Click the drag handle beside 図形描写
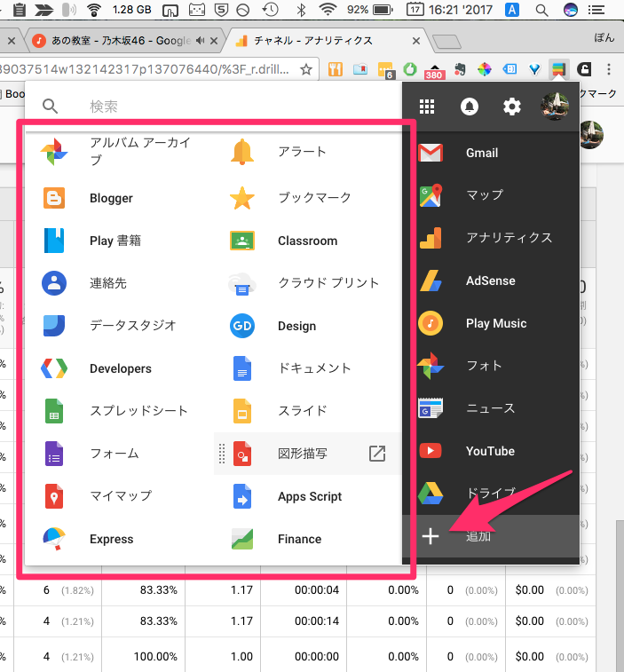624x672 pixels. (222, 454)
